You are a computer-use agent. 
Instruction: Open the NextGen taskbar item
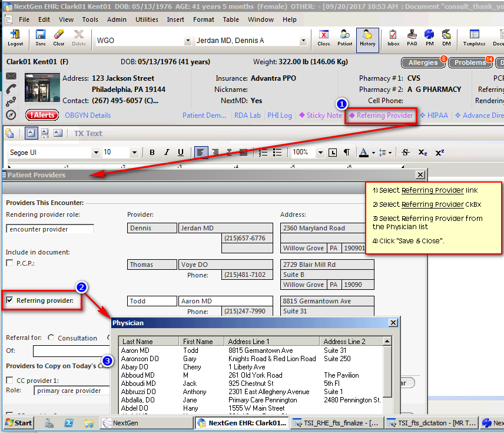[x=146, y=423]
